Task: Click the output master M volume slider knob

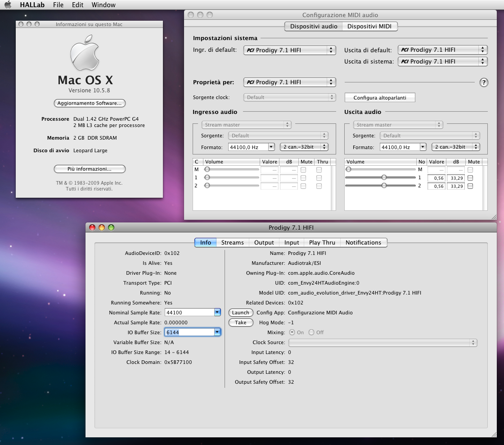Action: 348,169
